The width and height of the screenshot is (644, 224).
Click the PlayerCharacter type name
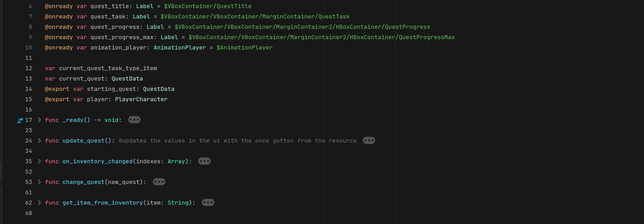pos(141,99)
